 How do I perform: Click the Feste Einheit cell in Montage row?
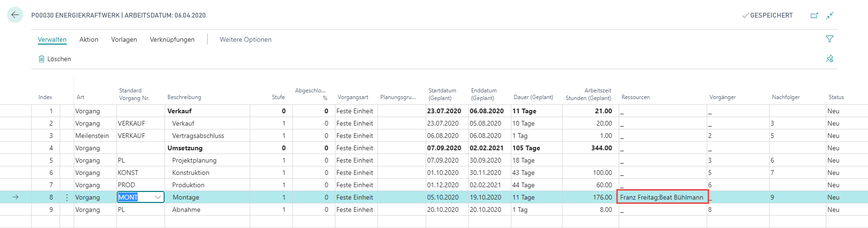[356, 197]
